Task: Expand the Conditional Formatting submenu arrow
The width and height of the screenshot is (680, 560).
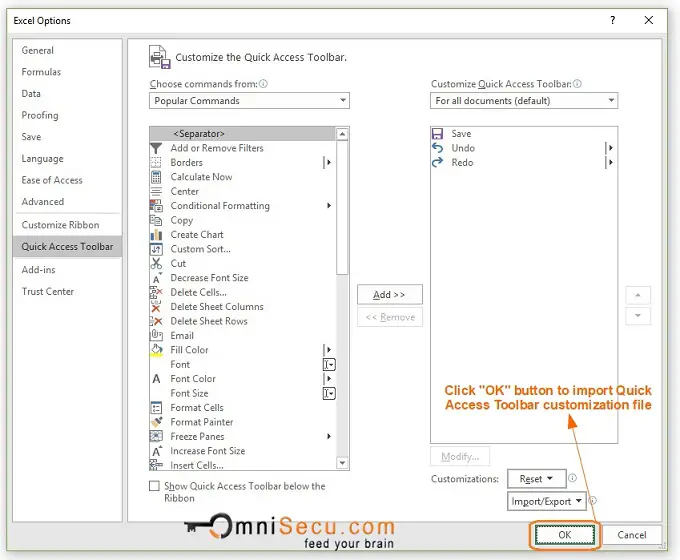Action: 329,206
